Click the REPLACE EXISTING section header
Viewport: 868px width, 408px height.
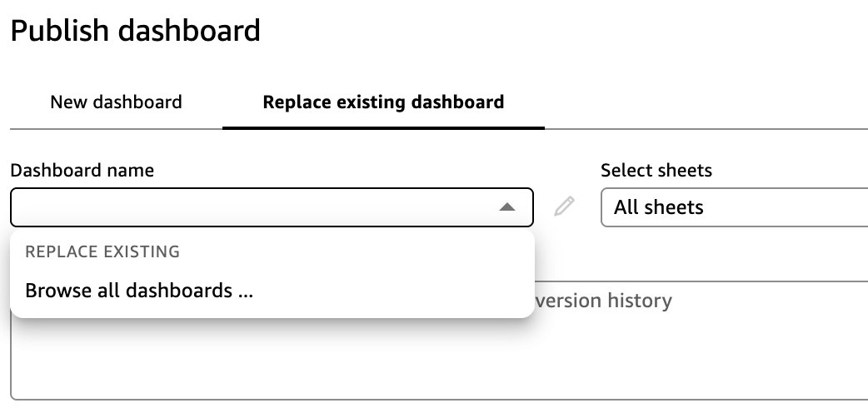[x=103, y=251]
